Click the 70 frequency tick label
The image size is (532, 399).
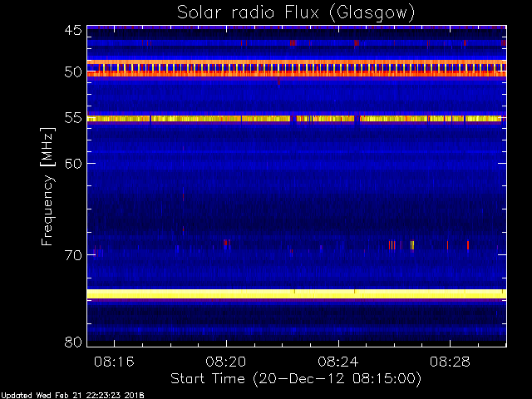(x=73, y=255)
